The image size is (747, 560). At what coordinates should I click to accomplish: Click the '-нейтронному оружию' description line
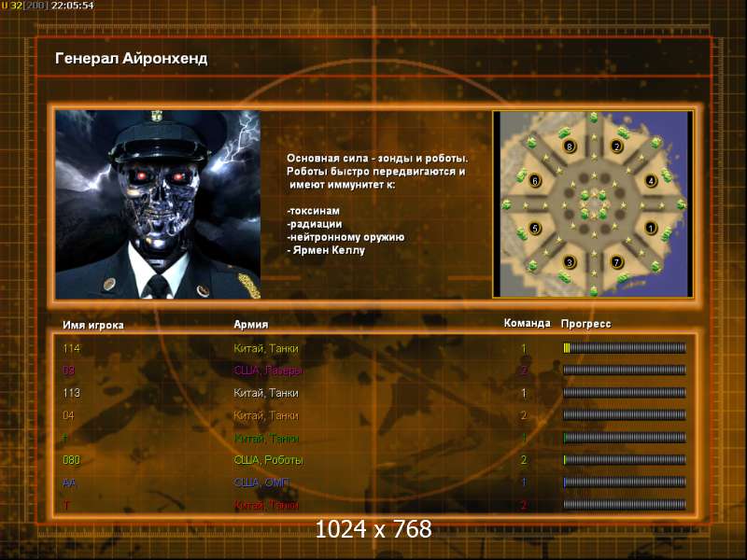click(x=345, y=237)
